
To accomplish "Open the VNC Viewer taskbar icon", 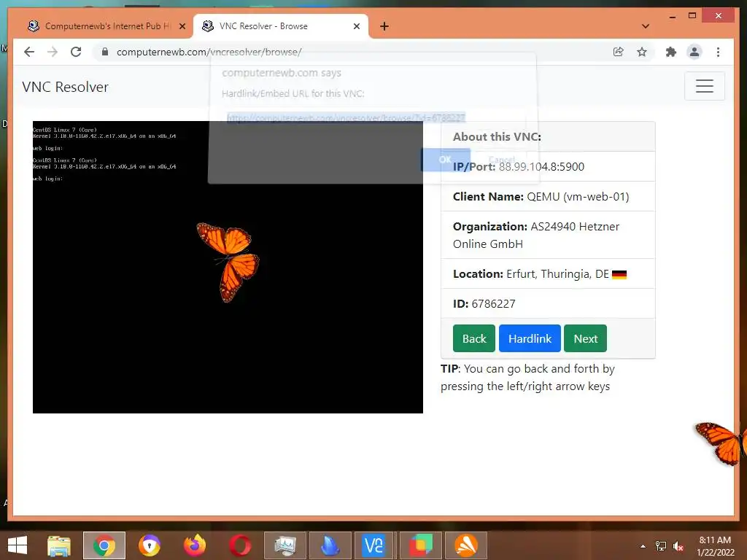I will [373, 545].
